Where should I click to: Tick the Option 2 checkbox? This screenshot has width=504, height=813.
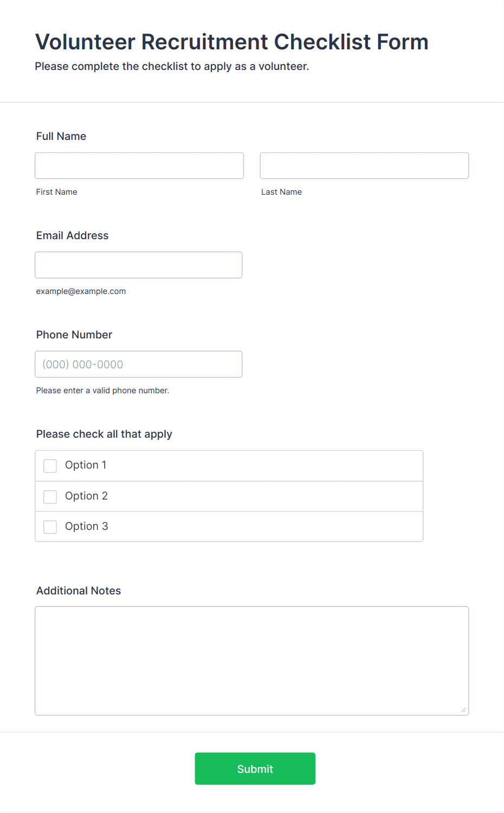[x=50, y=497]
